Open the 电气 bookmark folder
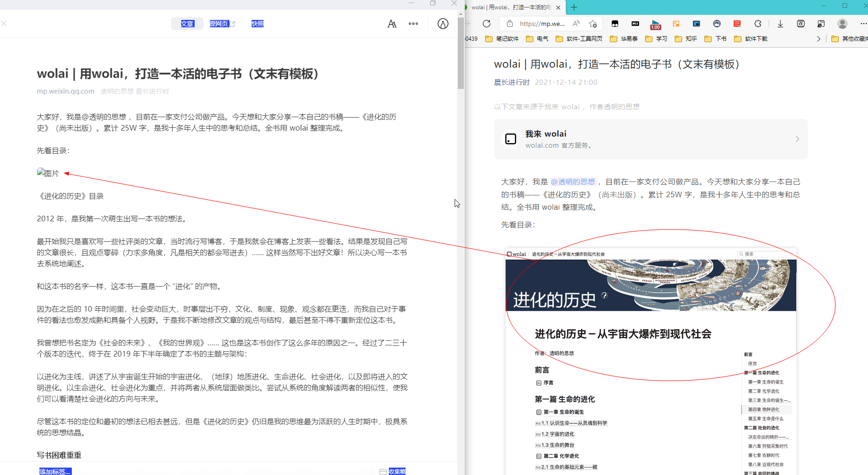Screen dimensions: 868x475 click(537, 39)
